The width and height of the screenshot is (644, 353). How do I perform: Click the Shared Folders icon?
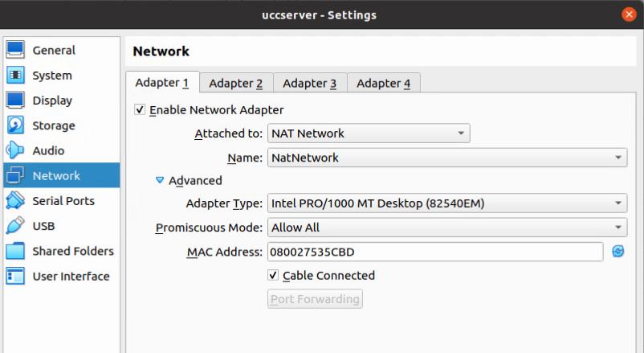[x=15, y=251]
